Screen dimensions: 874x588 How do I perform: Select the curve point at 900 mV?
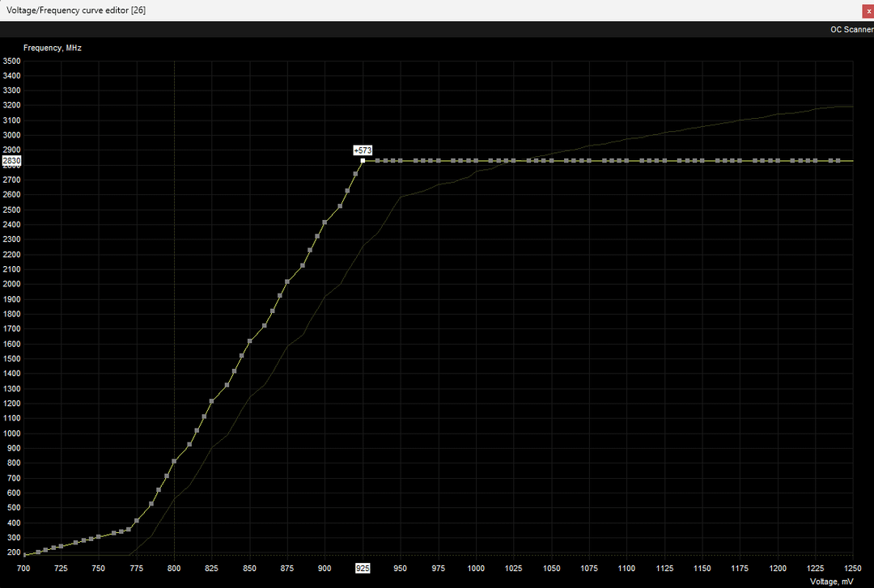point(325,222)
